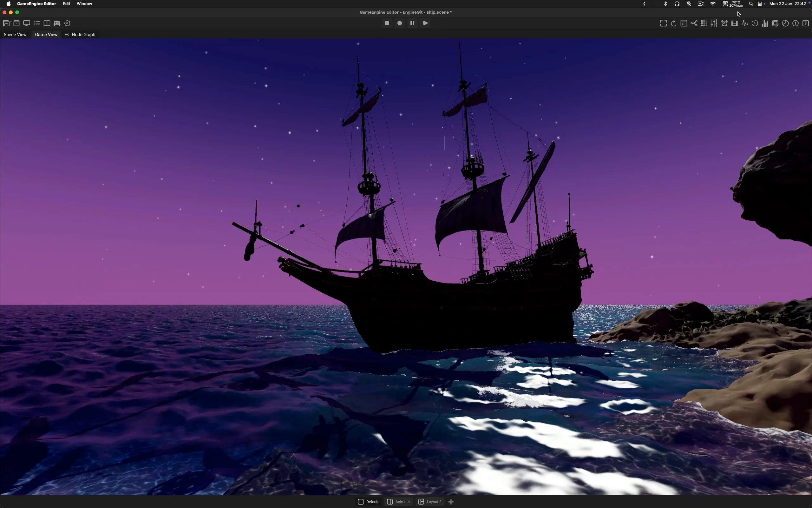Image resolution: width=812 pixels, height=508 pixels.
Task: Play the scene with the triangle button
Action: 425,23
